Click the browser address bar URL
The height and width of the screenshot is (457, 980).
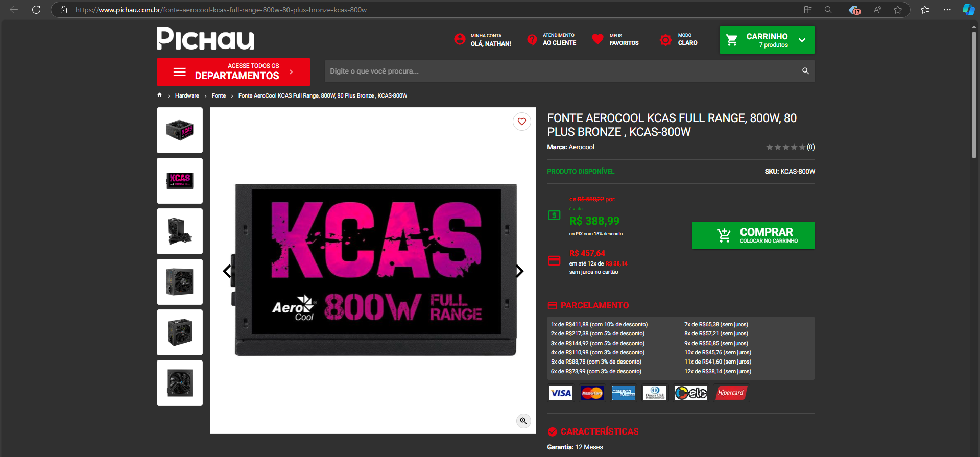221,10
